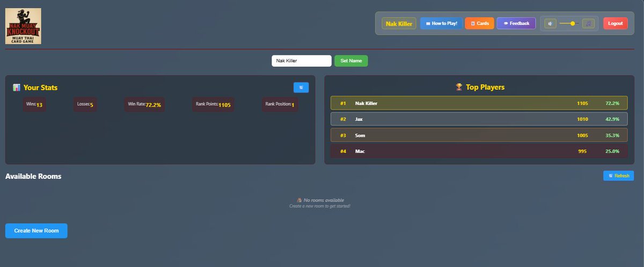Click the Top Players heading
The image size is (644, 267).
tap(485, 87)
